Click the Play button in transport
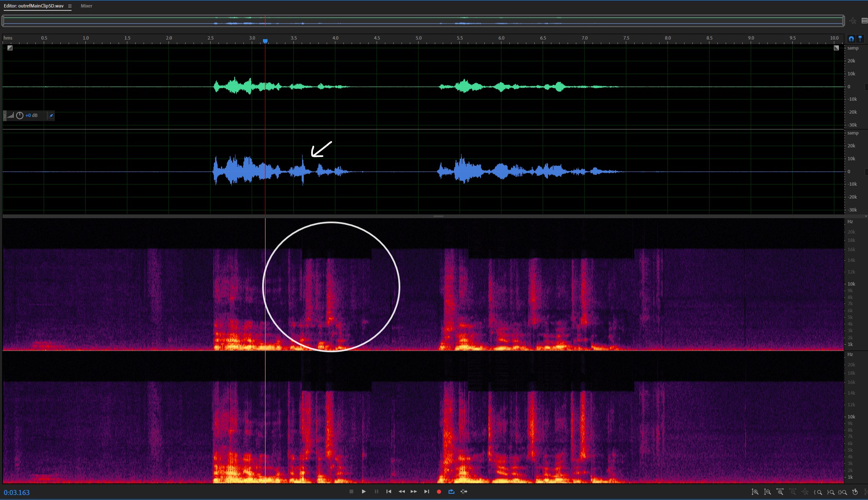The width and height of the screenshot is (868, 500). pyautogui.click(x=364, y=492)
